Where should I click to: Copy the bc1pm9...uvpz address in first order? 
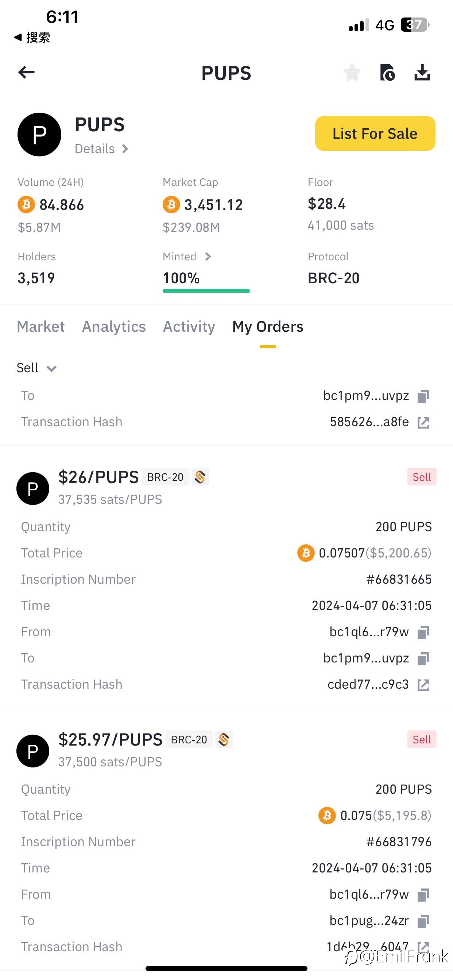[x=423, y=396]
